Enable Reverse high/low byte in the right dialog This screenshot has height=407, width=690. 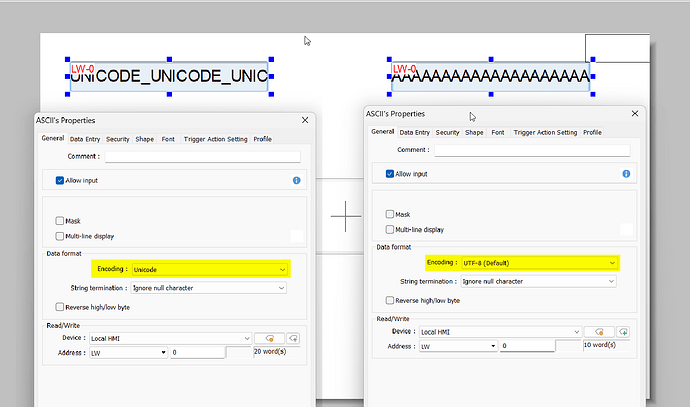tap(389, 300)
